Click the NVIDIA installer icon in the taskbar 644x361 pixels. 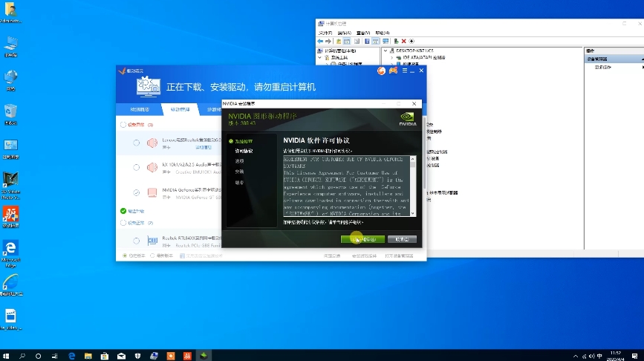point(204,356)
